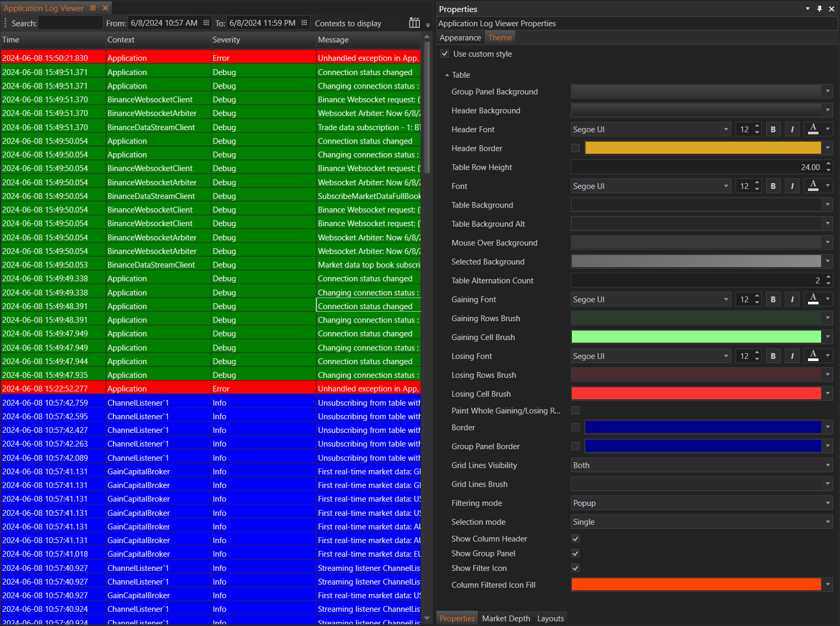Toggle bold for Header Font

coord(773,130)
